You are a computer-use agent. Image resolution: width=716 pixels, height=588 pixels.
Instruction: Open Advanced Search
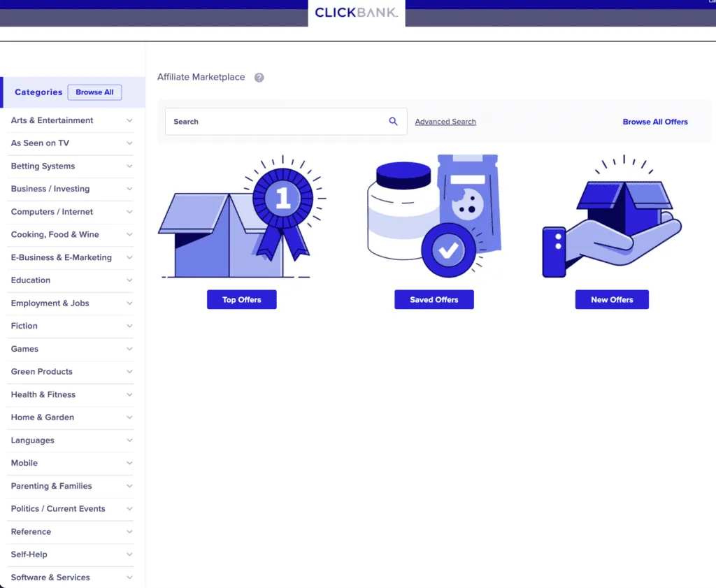(x=445, y=121)
